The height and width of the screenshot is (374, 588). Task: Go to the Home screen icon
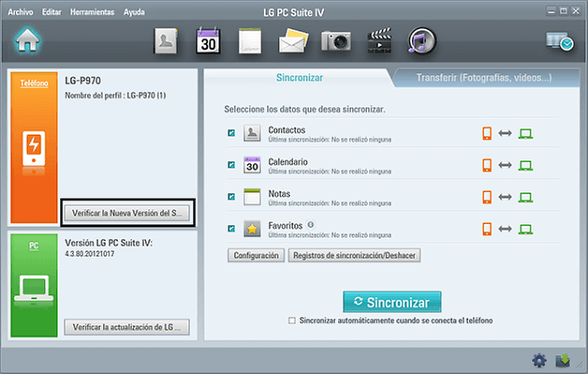click(x=27, y=39)
